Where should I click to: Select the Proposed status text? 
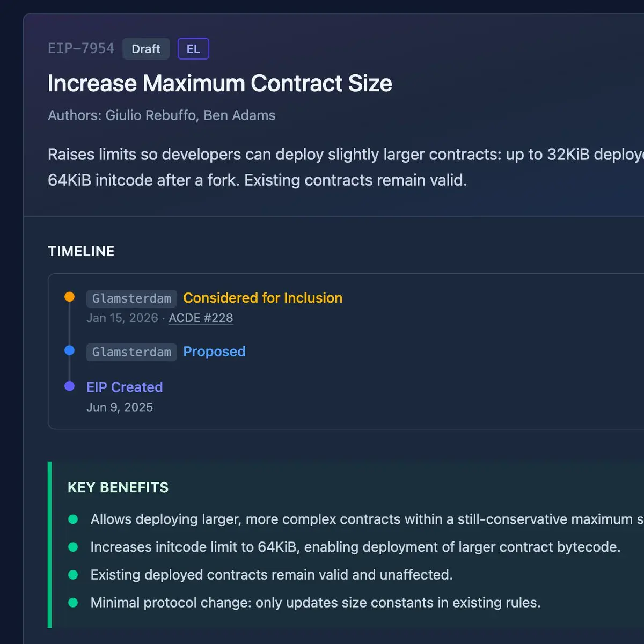pos(214,352)
